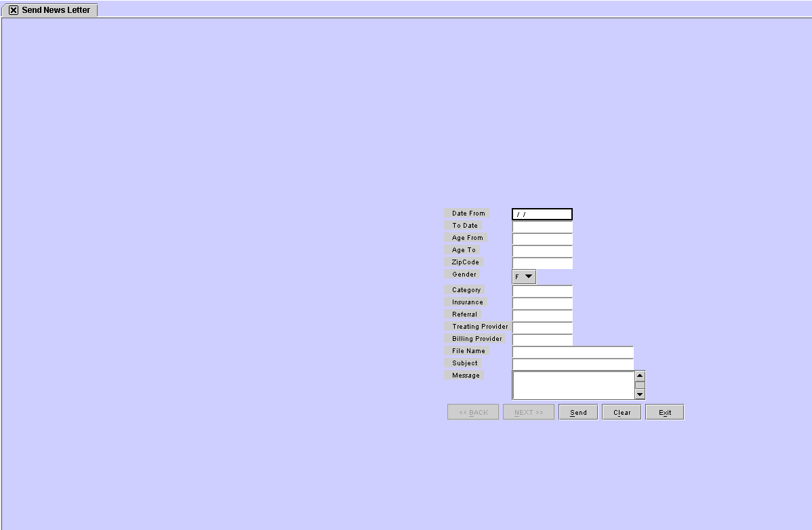Screen dimensions: 812x530
Task: Click the Age To input field
Action: point(542,251)
